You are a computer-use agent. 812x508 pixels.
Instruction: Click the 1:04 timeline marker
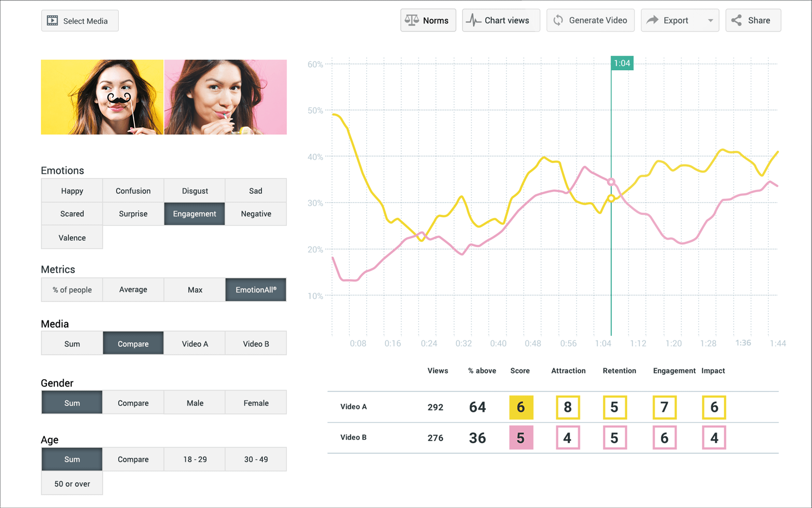pyautogui.click(x=622, y=63)
